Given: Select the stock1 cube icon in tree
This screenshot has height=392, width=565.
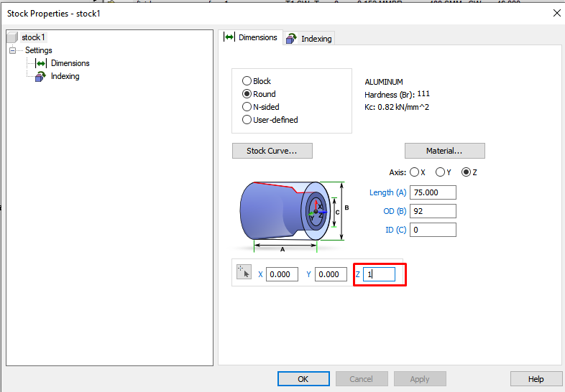Looking at the screenshot, I should [12, 37].
